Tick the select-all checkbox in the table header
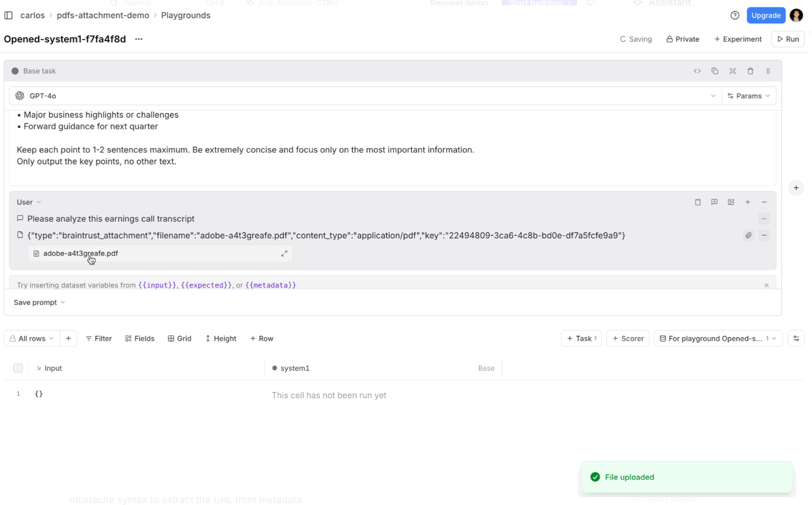The width and height of the screenshot is (812, 505). 18,368
